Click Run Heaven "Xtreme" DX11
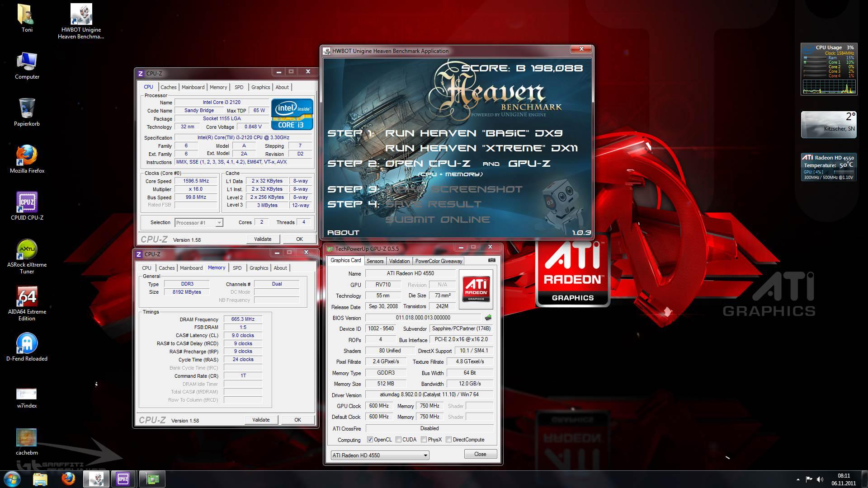This screenshot has height=488, width=868. point(481,148)
